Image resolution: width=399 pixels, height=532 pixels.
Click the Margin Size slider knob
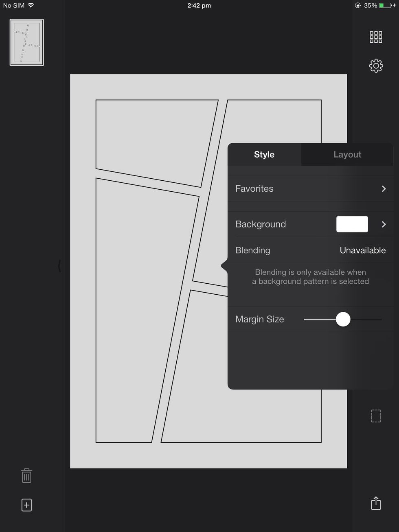(343, 319)
